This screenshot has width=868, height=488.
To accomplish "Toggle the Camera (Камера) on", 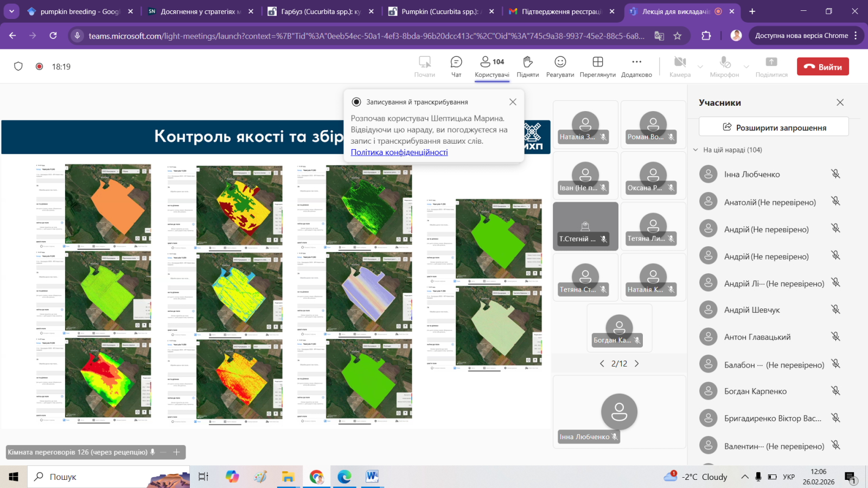I will point(680,66).
